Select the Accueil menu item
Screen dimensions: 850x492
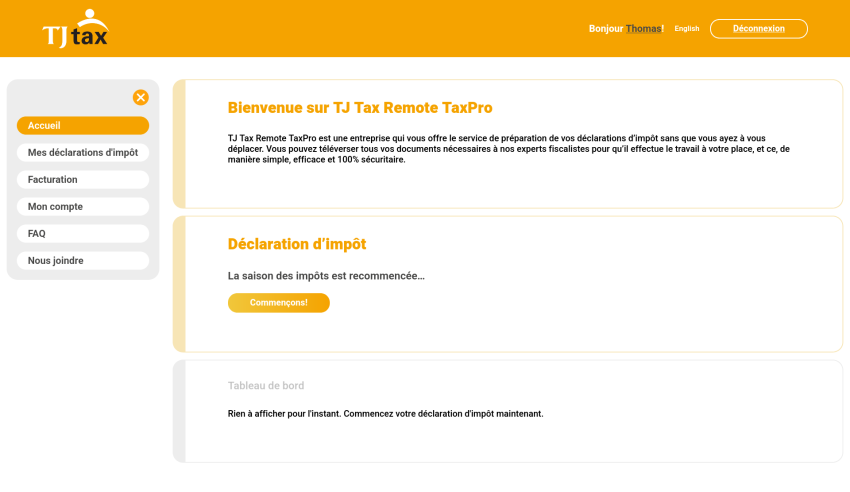pyautogui.click(x=83, y=126)
